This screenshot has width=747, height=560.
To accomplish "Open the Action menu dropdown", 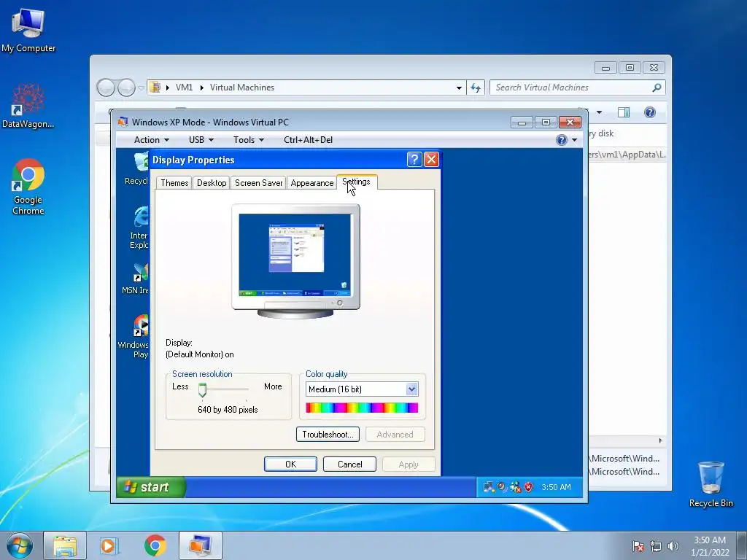I will 152,140.
